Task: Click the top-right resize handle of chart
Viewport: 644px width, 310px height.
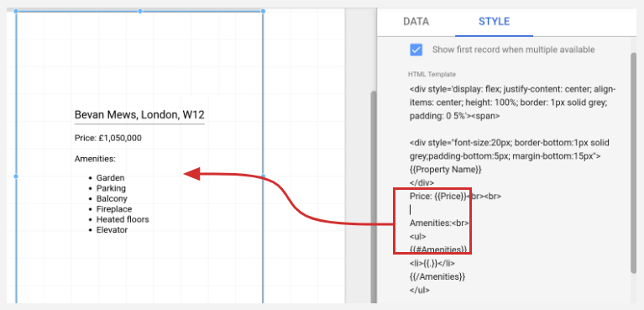Action: pyautogui.click(x=263, y=11)
